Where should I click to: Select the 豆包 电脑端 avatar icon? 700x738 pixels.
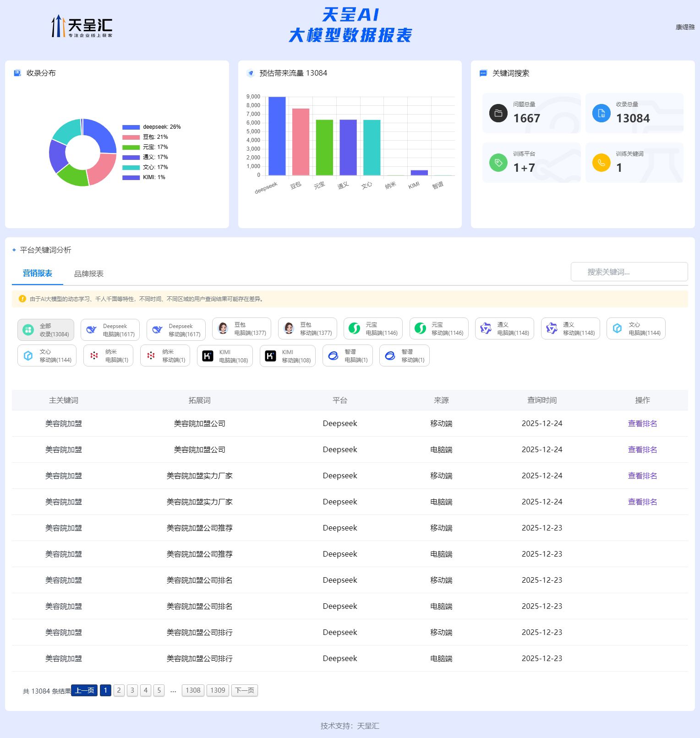click(223, 328)
